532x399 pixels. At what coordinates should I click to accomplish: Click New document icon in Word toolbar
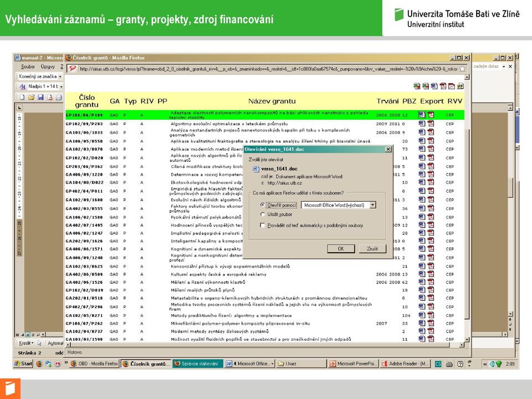coord(22,98)
